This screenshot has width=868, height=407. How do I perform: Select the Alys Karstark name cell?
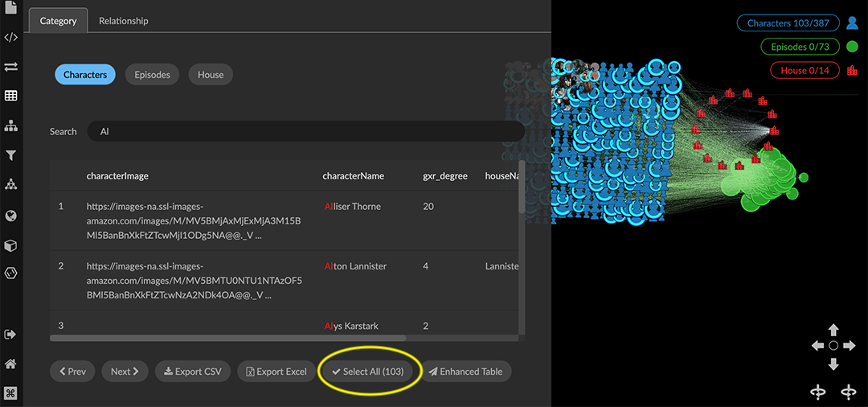[351, 326]
